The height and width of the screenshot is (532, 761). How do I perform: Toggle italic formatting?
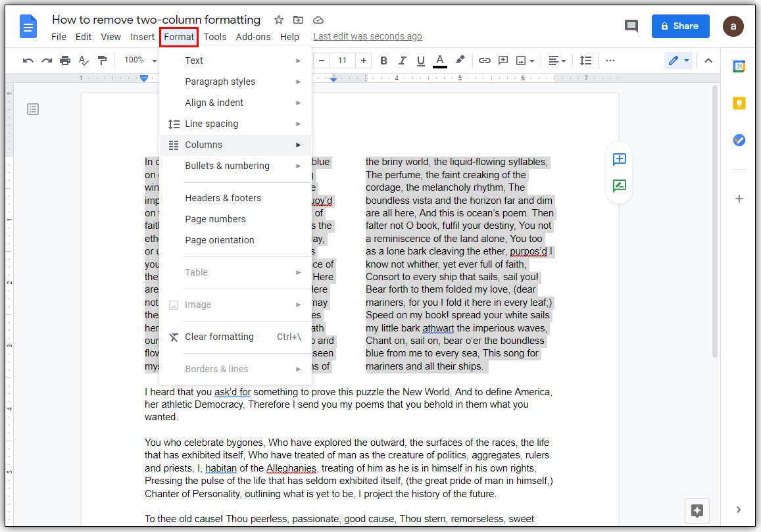pyautogui.click(x=402, y=60)
